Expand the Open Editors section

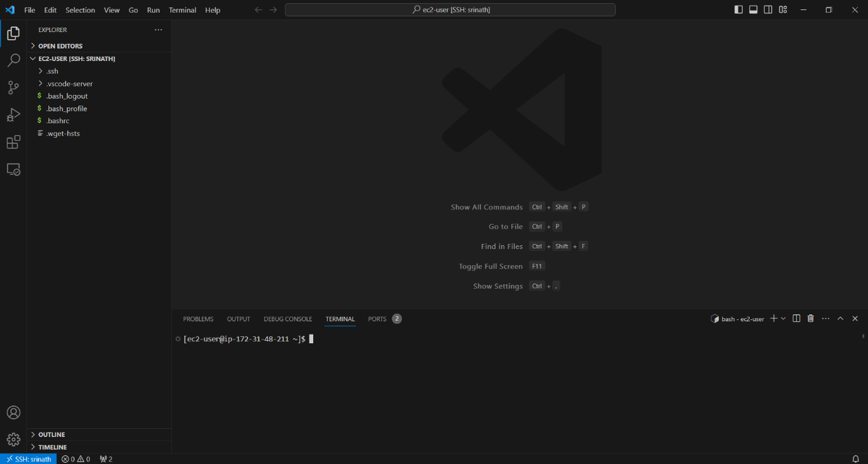pos(99,46)
